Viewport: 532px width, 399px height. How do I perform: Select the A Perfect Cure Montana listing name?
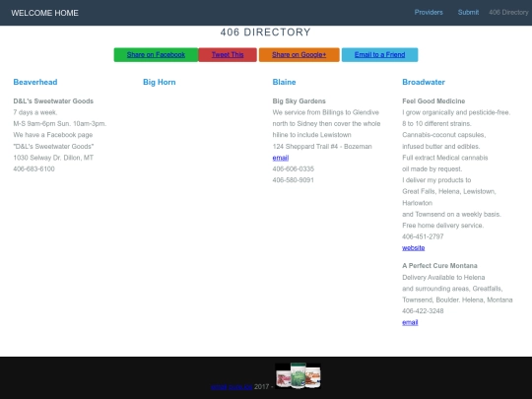(439, 266)
